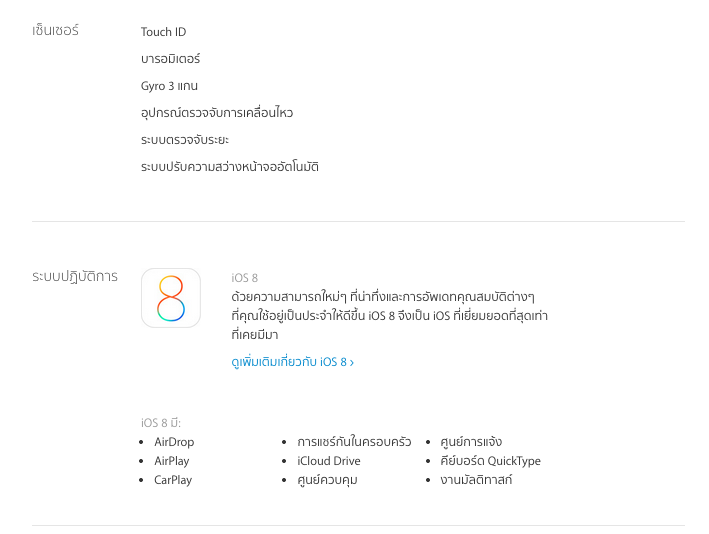Click the อุปกรณ์ตรวจจับการเคลื่อนไหว sensor entry
Screen dimensions: 709x534
[x=217, y=113]
